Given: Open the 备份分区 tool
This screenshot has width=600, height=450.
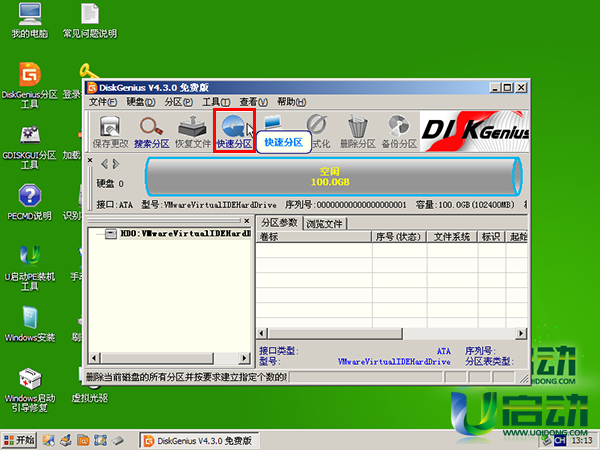Looking at the screenshot, I should coord(399,132).
